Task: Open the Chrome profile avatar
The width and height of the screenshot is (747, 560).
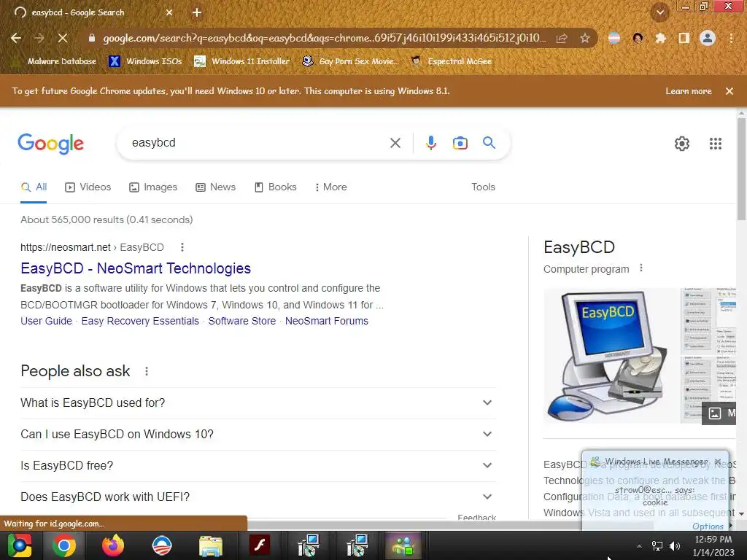Action: (708, 38)
